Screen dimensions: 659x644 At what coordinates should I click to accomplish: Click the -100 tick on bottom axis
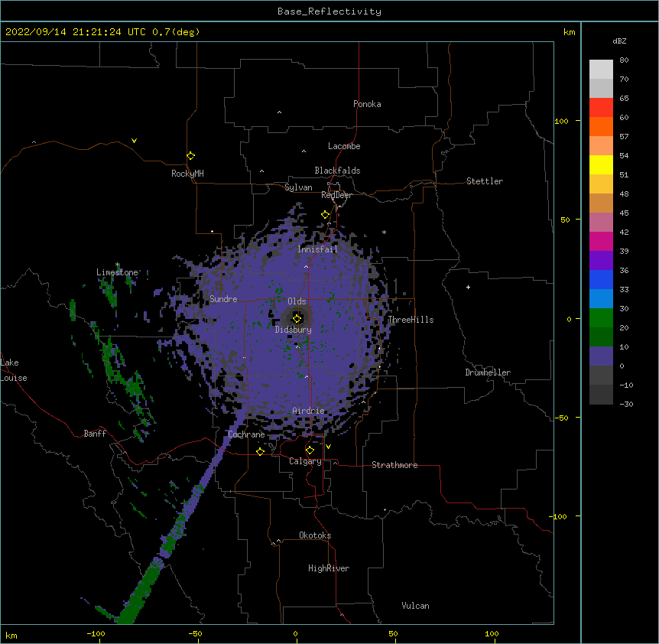tap(96, 633)
